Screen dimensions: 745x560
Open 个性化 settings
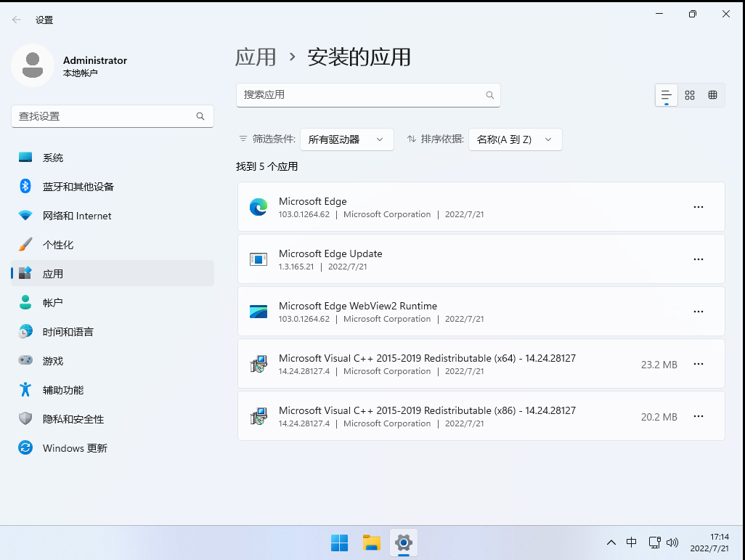(x=113, y=244)
